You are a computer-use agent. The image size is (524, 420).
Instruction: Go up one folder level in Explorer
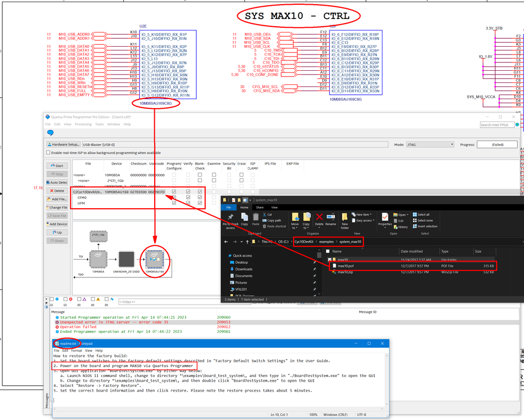tap(247, 242)
